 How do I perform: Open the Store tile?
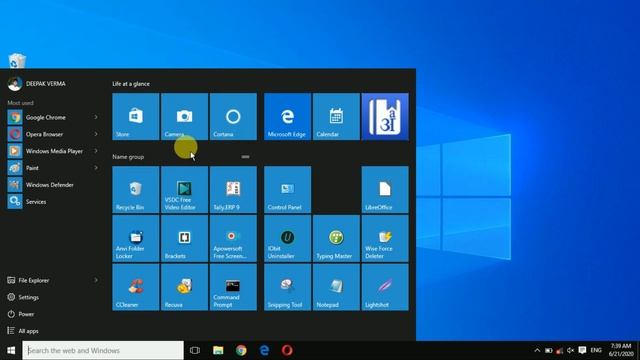pos(136,117)
